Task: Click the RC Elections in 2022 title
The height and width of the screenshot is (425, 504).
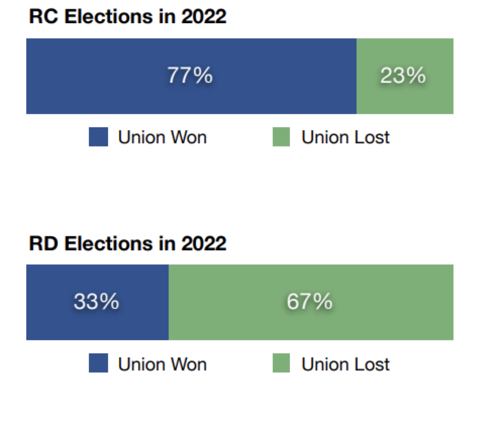Action: point(128,17)
